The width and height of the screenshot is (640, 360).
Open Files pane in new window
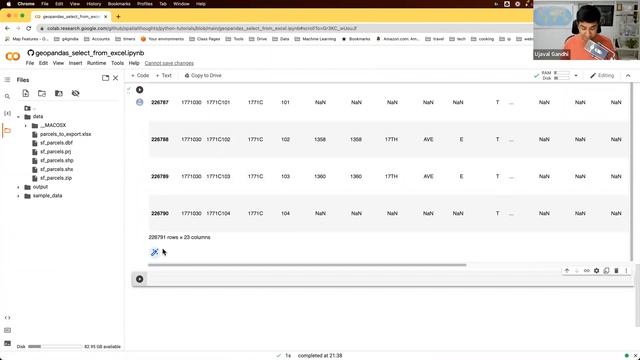(x=105, y=78)
